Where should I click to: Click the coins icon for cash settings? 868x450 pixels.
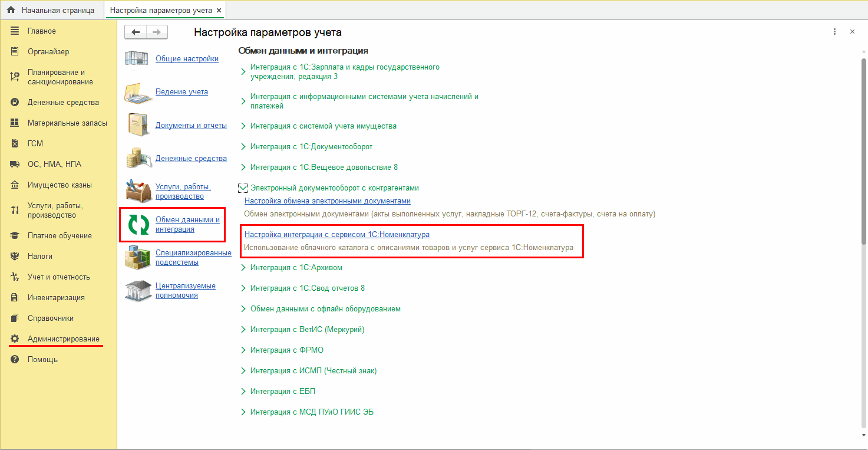[138, 158]
